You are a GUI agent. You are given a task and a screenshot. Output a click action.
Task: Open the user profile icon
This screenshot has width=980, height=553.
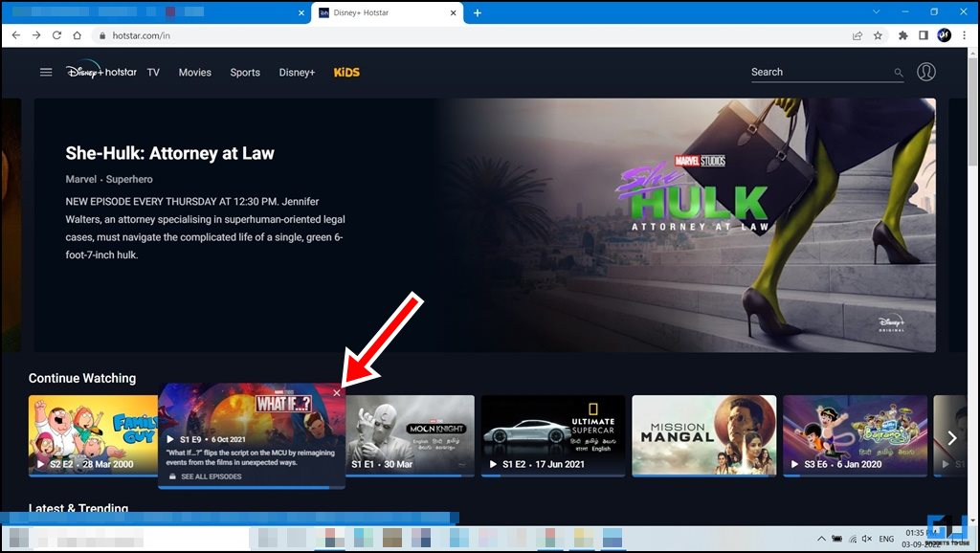point(926,72)
